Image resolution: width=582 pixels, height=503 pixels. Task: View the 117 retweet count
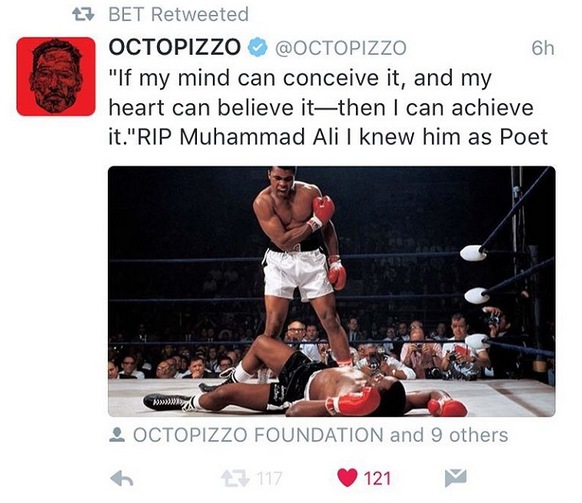coord(269,478)
